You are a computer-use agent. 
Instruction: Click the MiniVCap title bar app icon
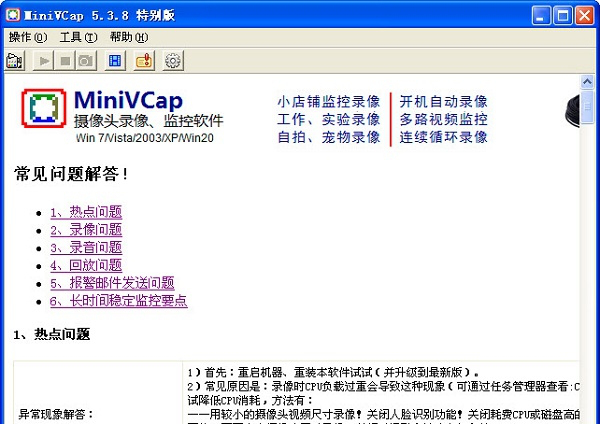13,15
